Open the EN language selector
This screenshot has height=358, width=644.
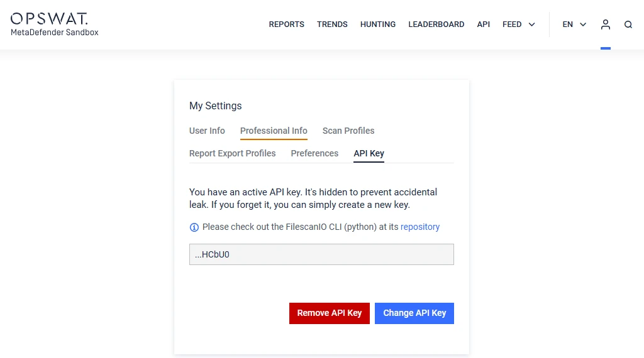[x=574, y=24]
